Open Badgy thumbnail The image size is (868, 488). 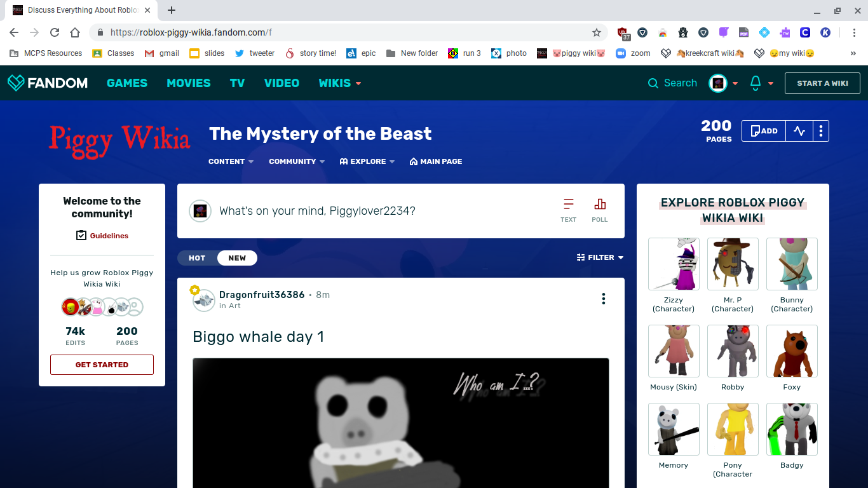point(792,429)
